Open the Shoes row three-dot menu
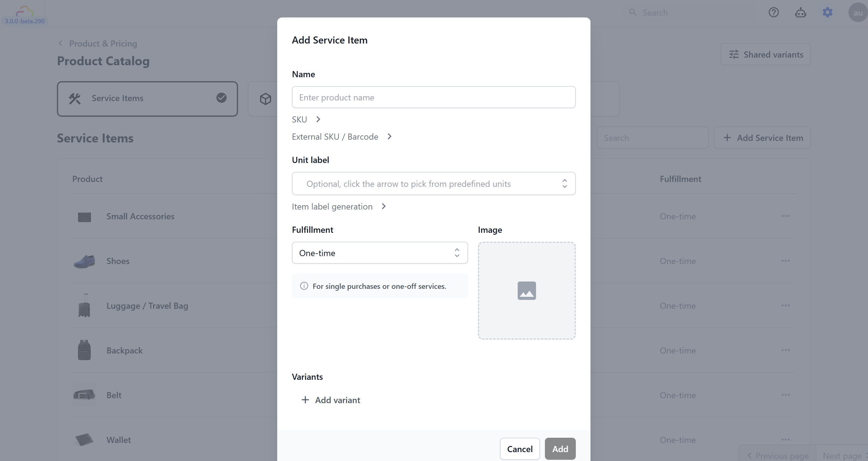The width and height of the screenshot is (868, 461). coord(785,261)
